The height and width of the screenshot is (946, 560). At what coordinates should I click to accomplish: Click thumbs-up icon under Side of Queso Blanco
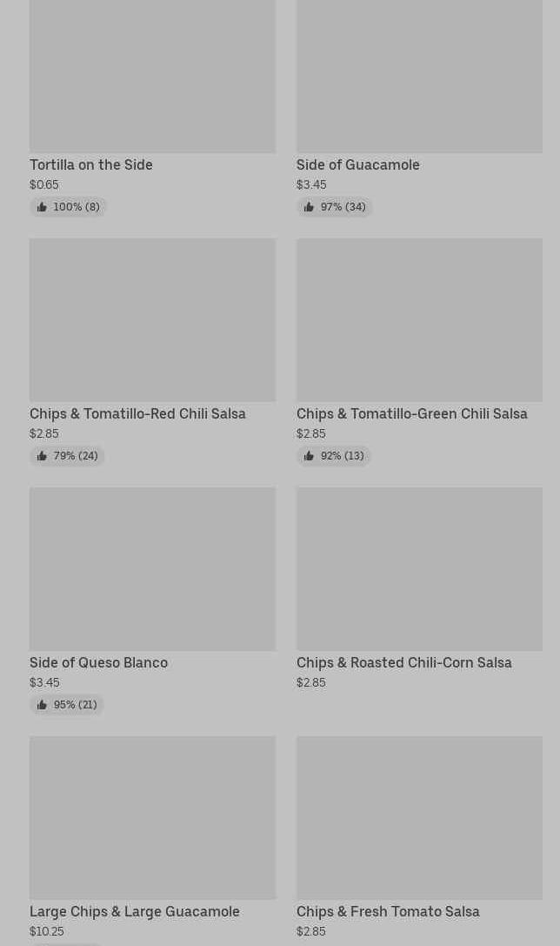[42, 705]
